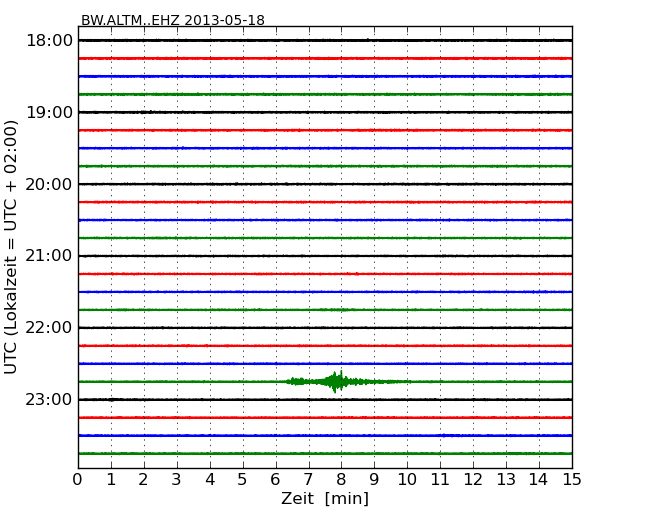Viewport: 650px width, 520px height.
Task: Click the UTC Lokalzeit vertical axis label
Action: point(11,247)
